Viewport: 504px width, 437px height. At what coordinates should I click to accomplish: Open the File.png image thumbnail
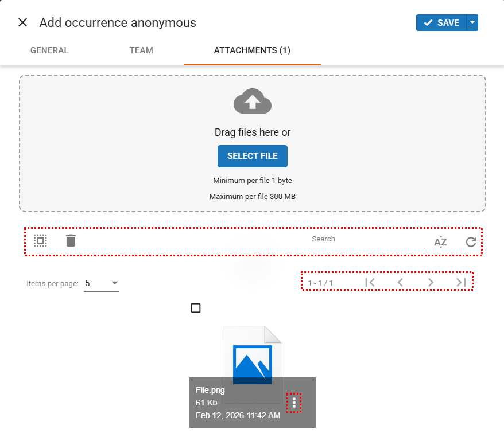click(x=253, y=356)
